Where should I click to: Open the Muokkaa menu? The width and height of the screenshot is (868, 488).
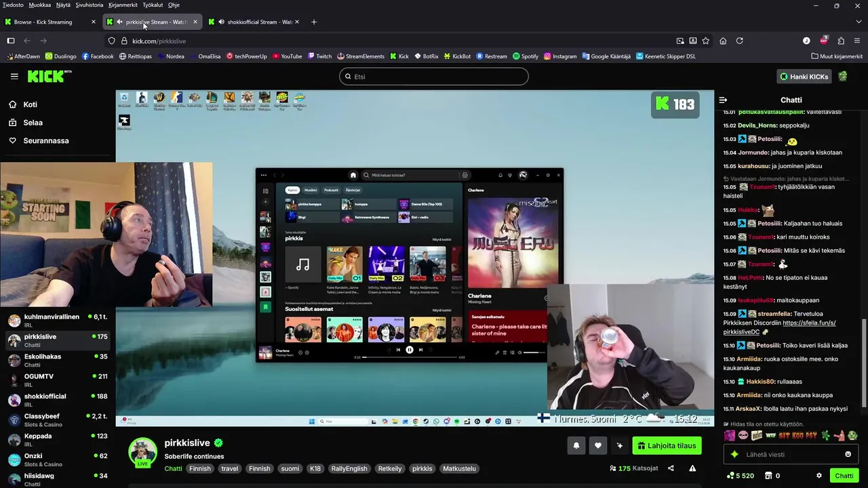(x=40, y=5)
